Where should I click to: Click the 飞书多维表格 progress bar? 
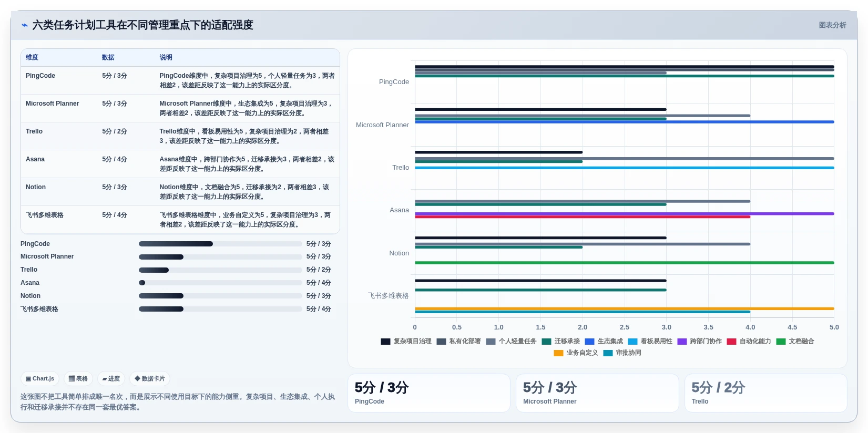pos(220,309)
